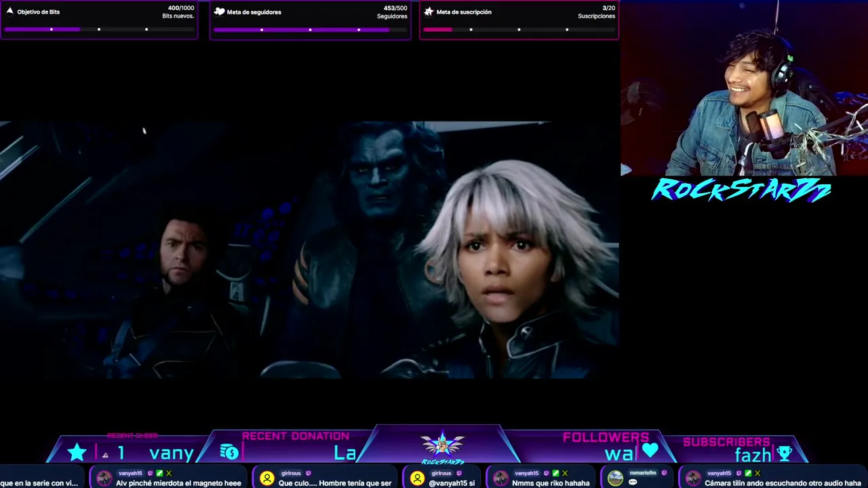The image size is (868, 488).
Task: Click the '3/20' subscription count
Action: (x=609, y=8)
